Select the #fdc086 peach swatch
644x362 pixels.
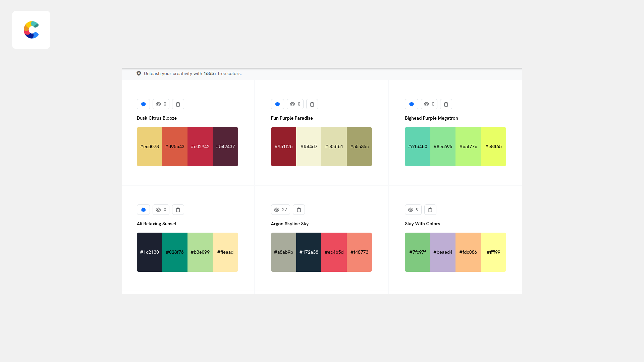click(x=468, y=252)
